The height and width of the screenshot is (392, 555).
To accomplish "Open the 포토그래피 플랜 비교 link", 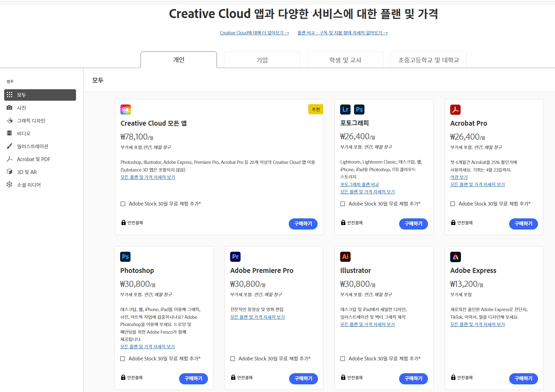I will 360,184.
